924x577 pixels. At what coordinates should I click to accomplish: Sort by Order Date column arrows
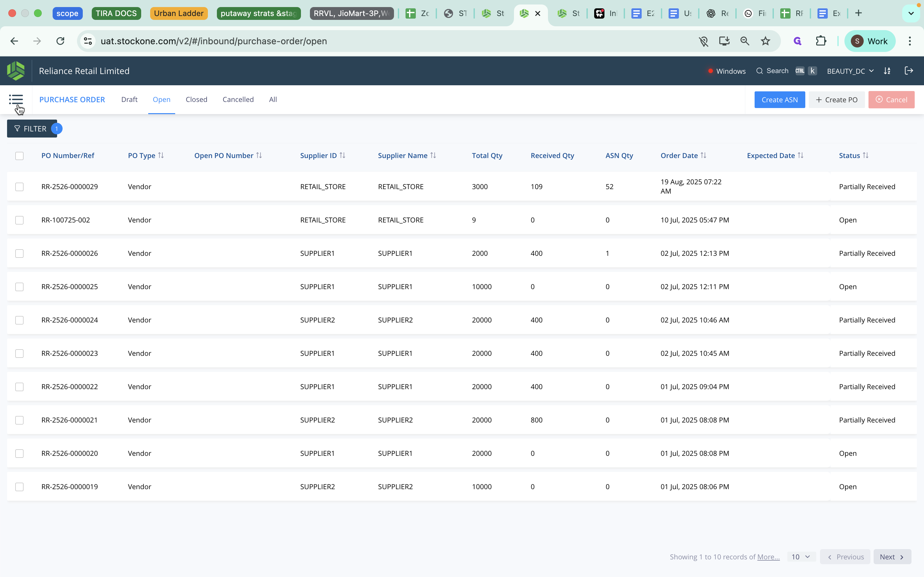703,155
